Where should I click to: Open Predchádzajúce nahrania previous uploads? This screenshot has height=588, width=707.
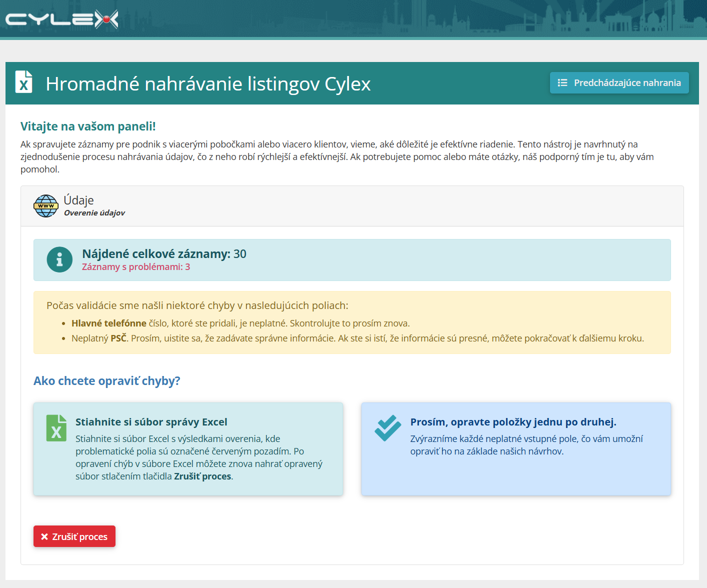(x=619, y=83)
